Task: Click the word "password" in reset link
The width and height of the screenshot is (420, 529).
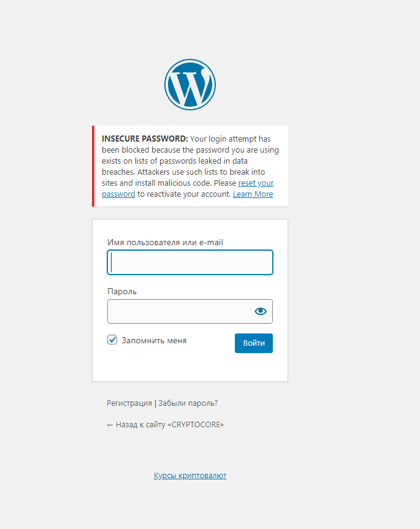Action: click(x=118, y=194)
